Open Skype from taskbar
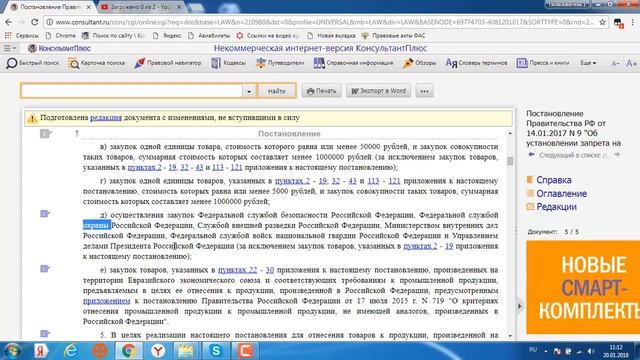 point(216,351)
